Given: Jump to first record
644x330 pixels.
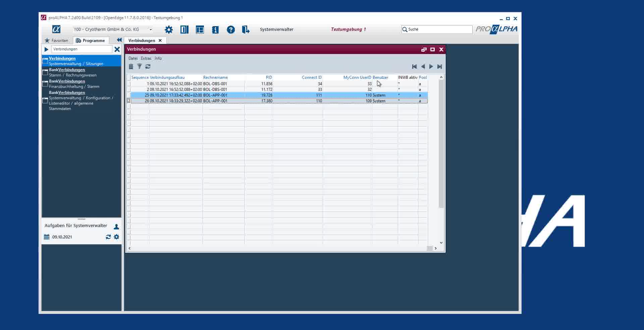Looking at the screenshot, I should click(415, 66).
